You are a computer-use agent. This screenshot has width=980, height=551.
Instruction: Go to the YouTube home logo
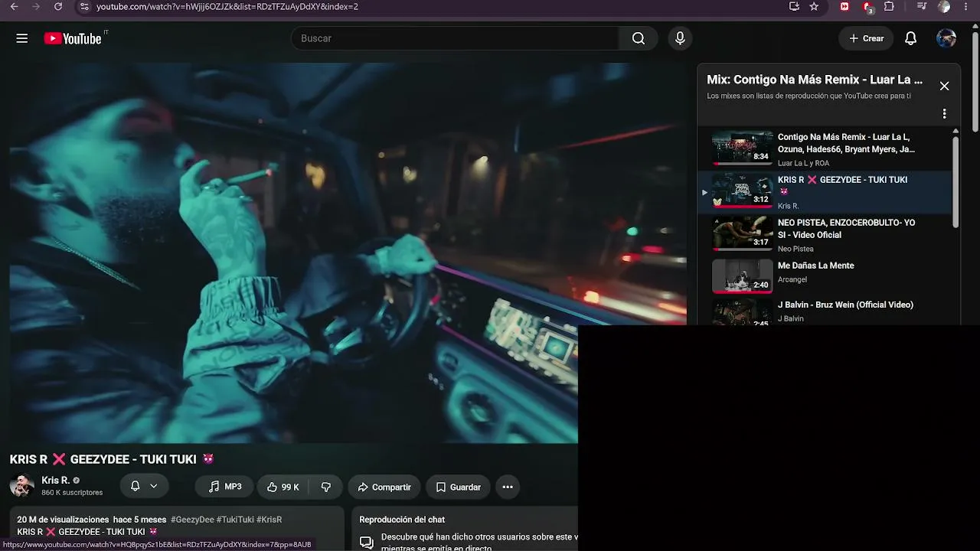click(73, 38)
